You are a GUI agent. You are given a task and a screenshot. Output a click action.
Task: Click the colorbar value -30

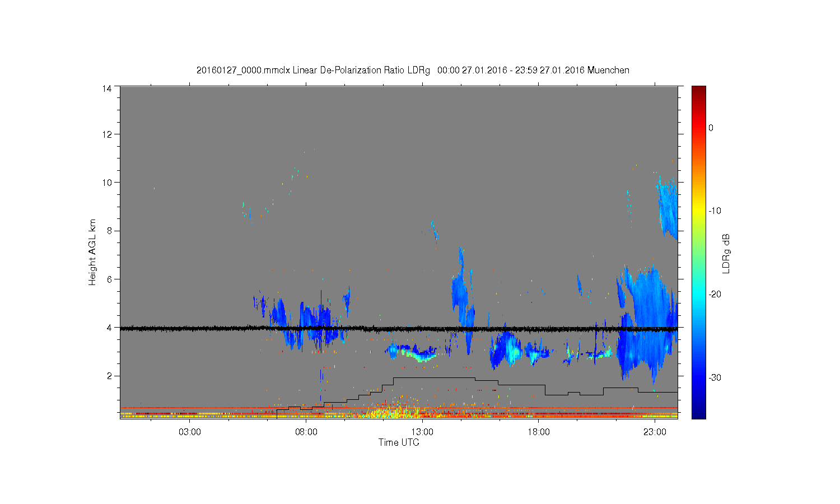715,377
